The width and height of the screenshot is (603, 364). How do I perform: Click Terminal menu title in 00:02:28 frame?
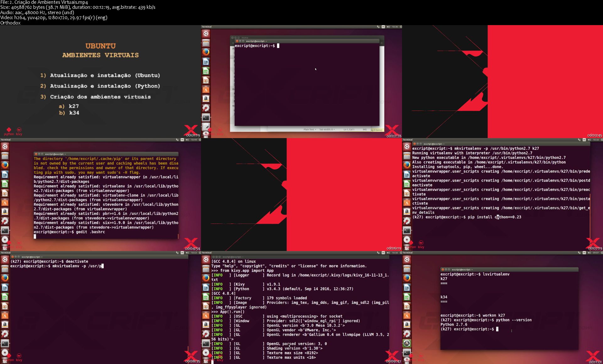207,27
